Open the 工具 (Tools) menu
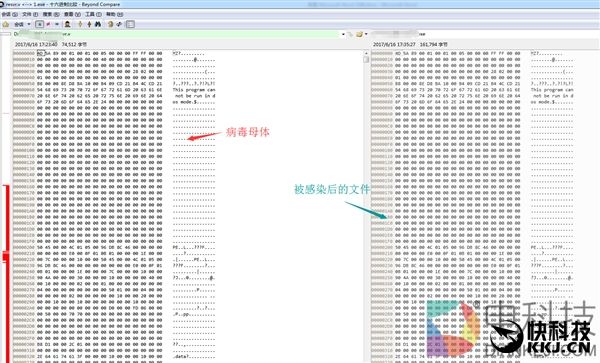600x363 pixels. click(93, 14)
